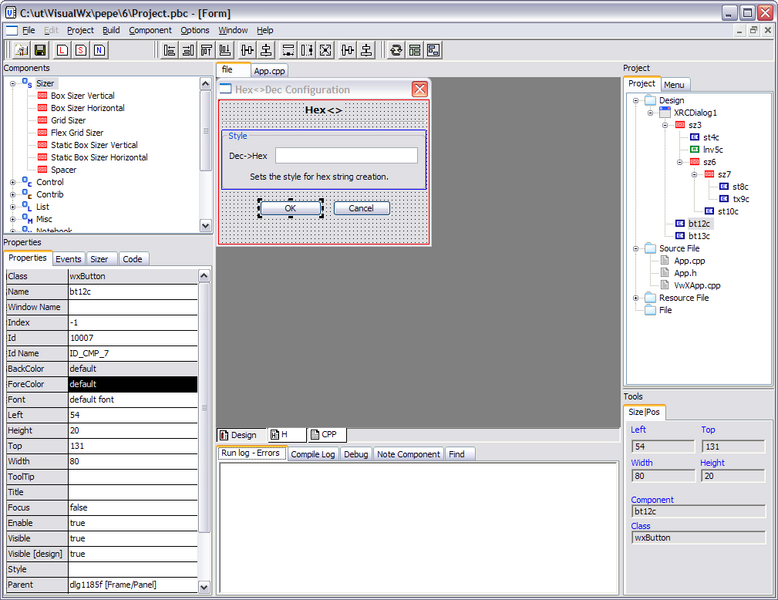Click the open project toolbar icon
Viewport: 778px width, 600px height.
coord(21,50)
